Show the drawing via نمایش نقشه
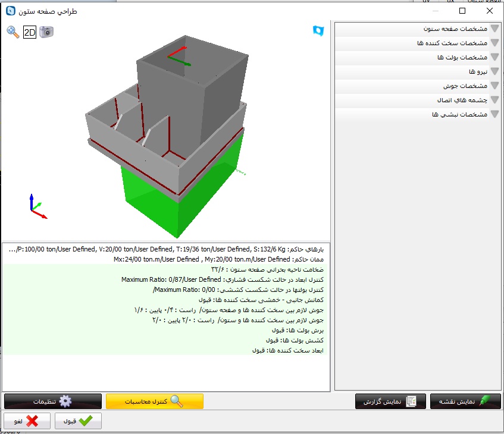Image resolution: width=504 pixels, height=434 pixels. click(x=465, y=402)
